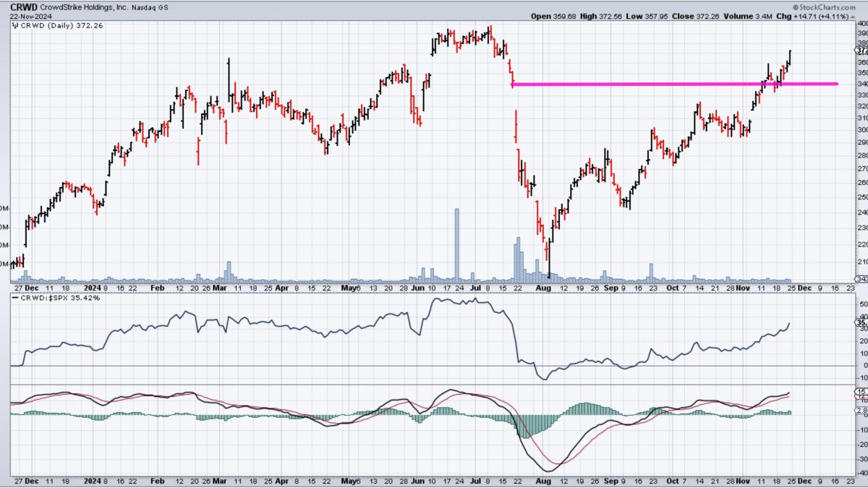Click the 390 label on the price axis
Viewport: 868px width, 488px height.
tap(861, 33)
